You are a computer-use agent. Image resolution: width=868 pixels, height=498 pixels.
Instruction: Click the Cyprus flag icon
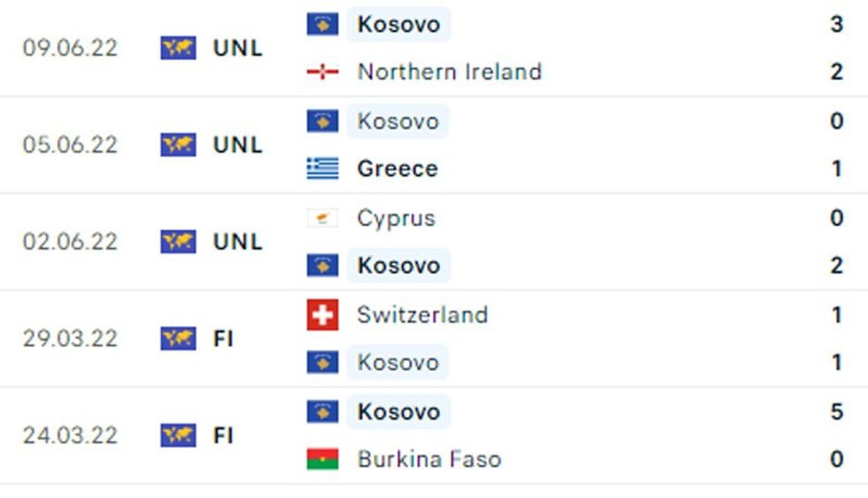tap(322, 218)
